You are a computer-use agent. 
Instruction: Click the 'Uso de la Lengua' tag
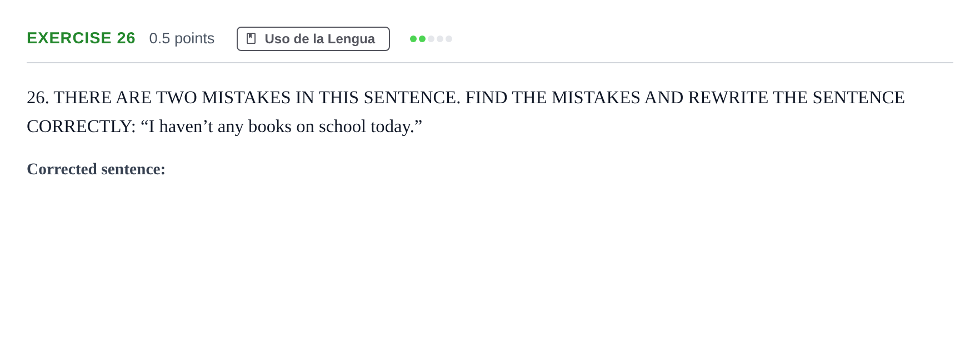point(313,39)
